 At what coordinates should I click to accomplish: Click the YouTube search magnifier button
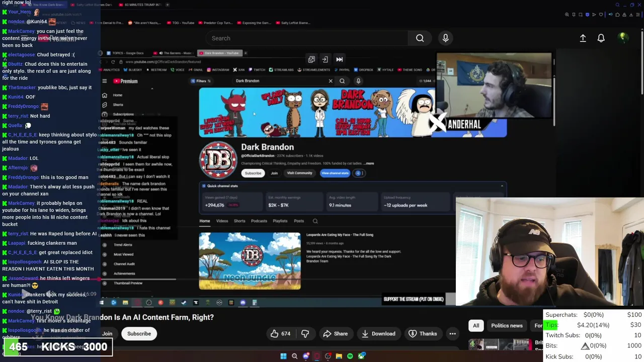[x=420, y=38]
